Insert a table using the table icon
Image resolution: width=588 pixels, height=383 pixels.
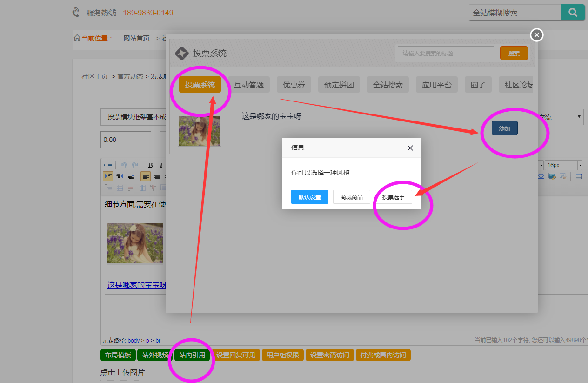coord(579,176)
